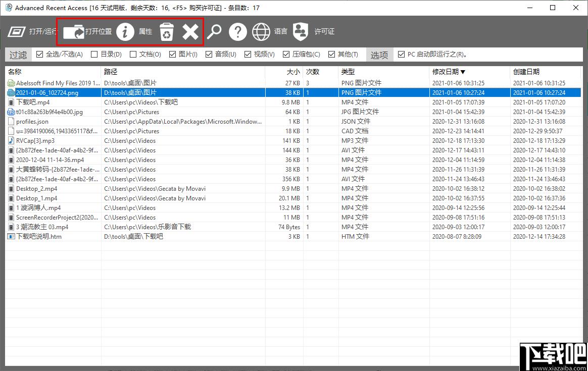Click PNG icon of Abelssoft Find My Files
The width and height of the screenshot is (588, 371).
click(11, 83)
